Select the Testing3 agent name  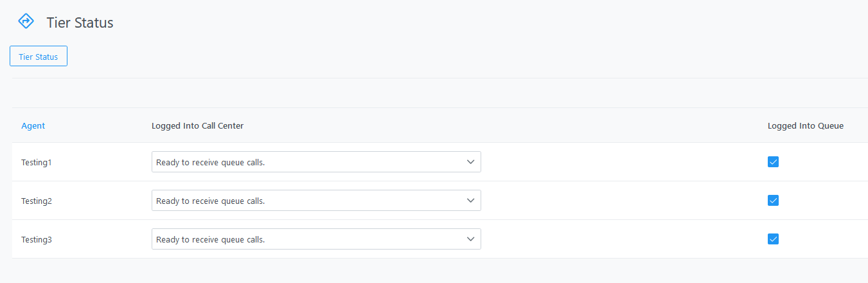(36, 240)
